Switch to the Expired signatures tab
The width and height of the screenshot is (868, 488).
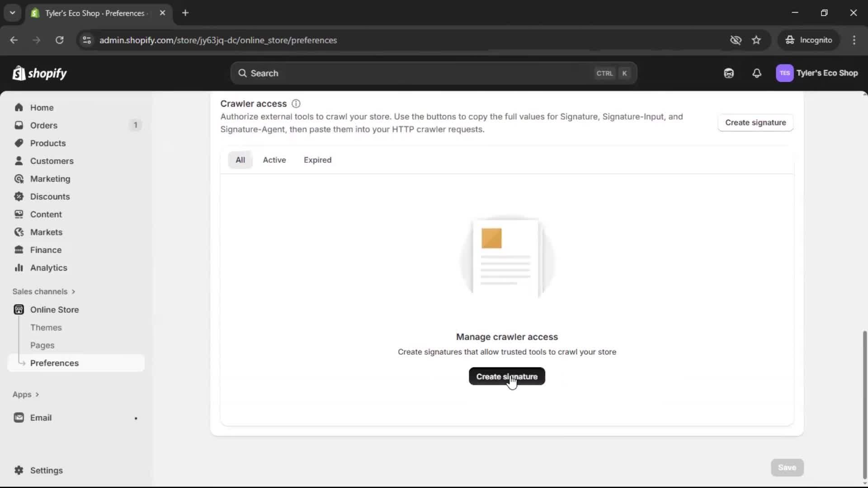pyautogui.click(x=317, y=160)
